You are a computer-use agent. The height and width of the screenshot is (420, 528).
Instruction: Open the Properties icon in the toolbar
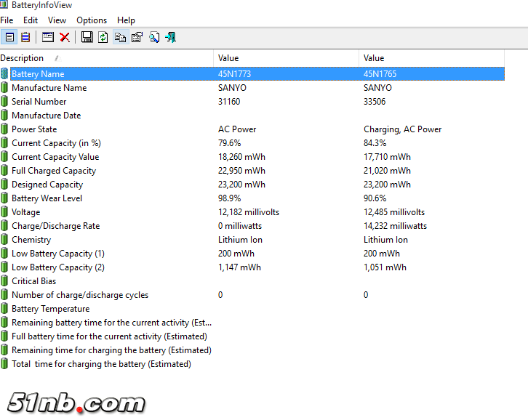click(137, 37)
